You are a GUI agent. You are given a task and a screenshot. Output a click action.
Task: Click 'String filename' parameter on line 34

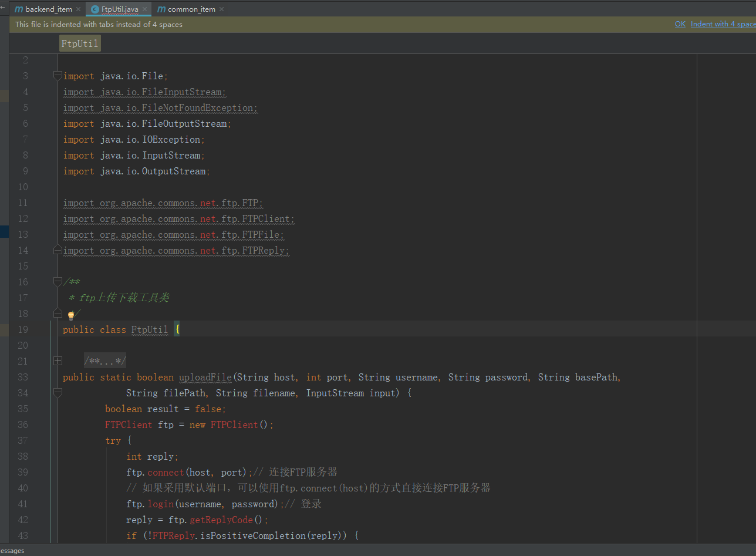pyautogui.click(x=255, y=393)
